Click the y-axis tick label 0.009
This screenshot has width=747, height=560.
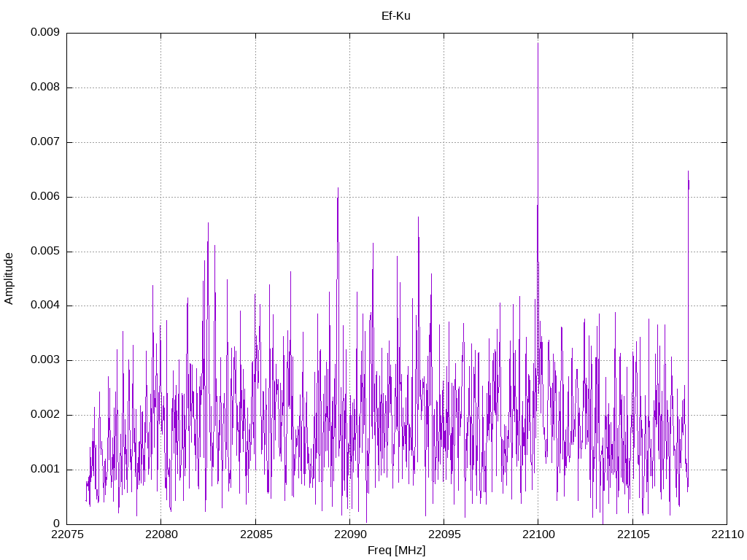(x=45, y=32)
